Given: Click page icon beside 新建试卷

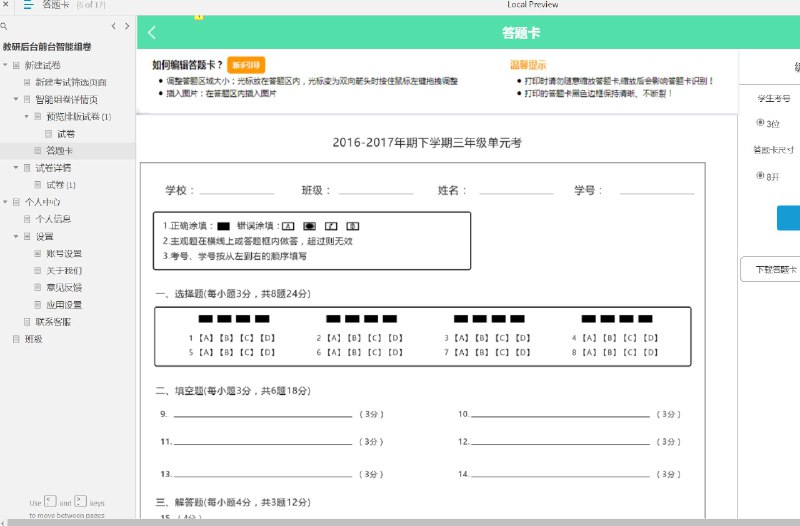Looking at the screenshot, I should point(16,65).
